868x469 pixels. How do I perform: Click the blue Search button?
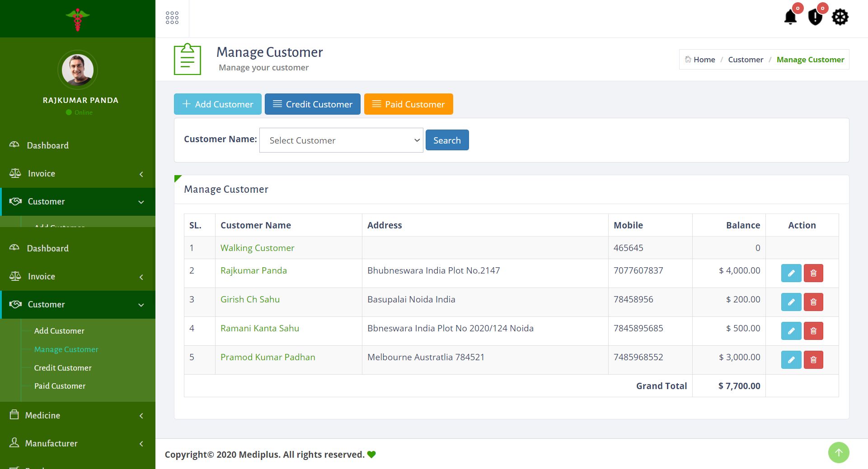(x=447, y=140)
